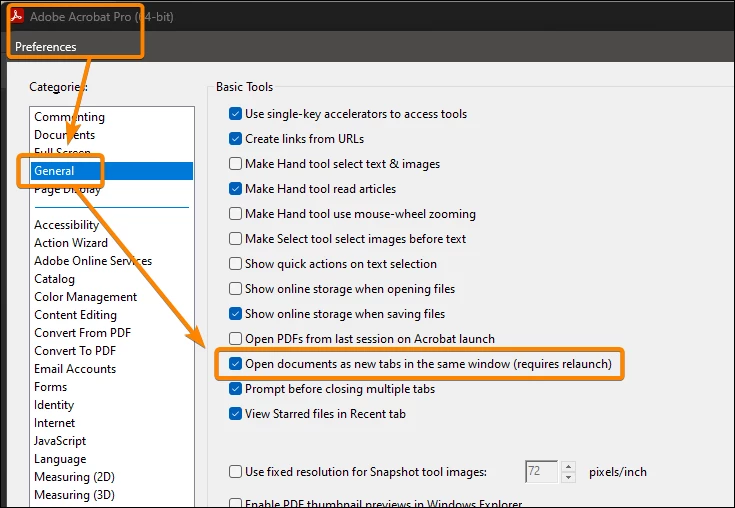
Task: Select the Language category
Action: [x=60, y=459]
